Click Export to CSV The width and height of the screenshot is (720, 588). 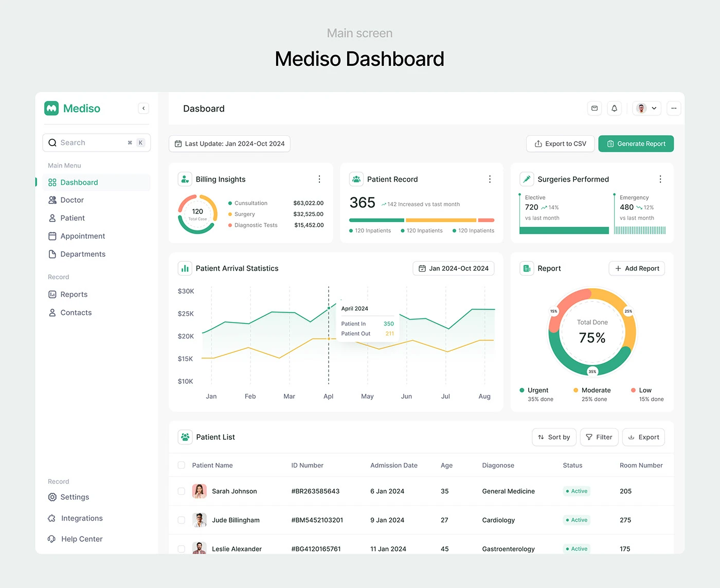tap(561, 144)
